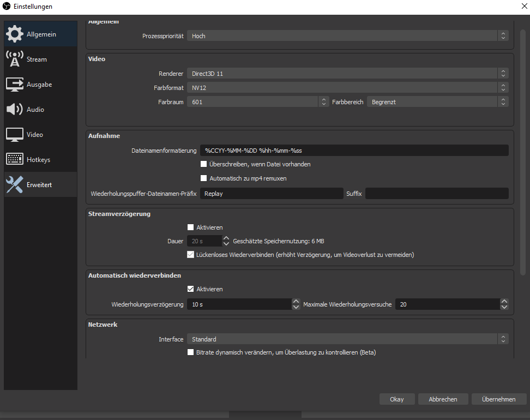
Task: Click the Audio speaker icon
Action: tap(14, 110)
